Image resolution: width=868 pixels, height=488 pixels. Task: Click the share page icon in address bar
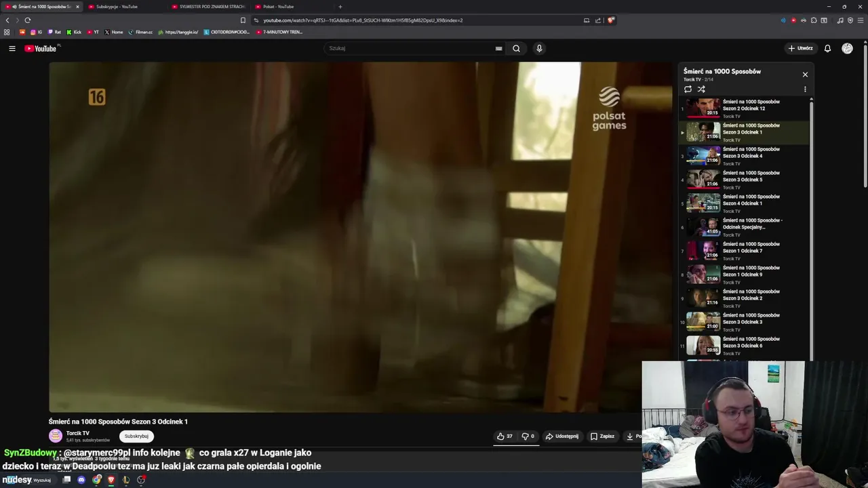[598, 20]
